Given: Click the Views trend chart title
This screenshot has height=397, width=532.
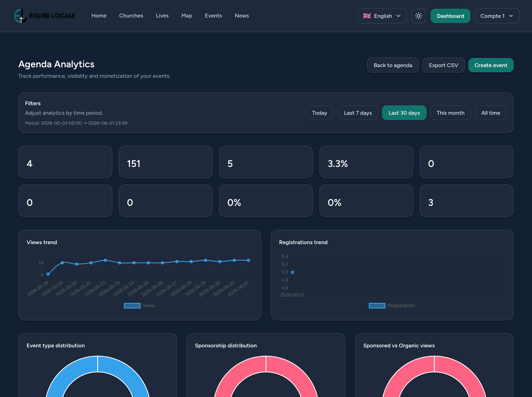Looking at the screenshot, I should 42,242.
